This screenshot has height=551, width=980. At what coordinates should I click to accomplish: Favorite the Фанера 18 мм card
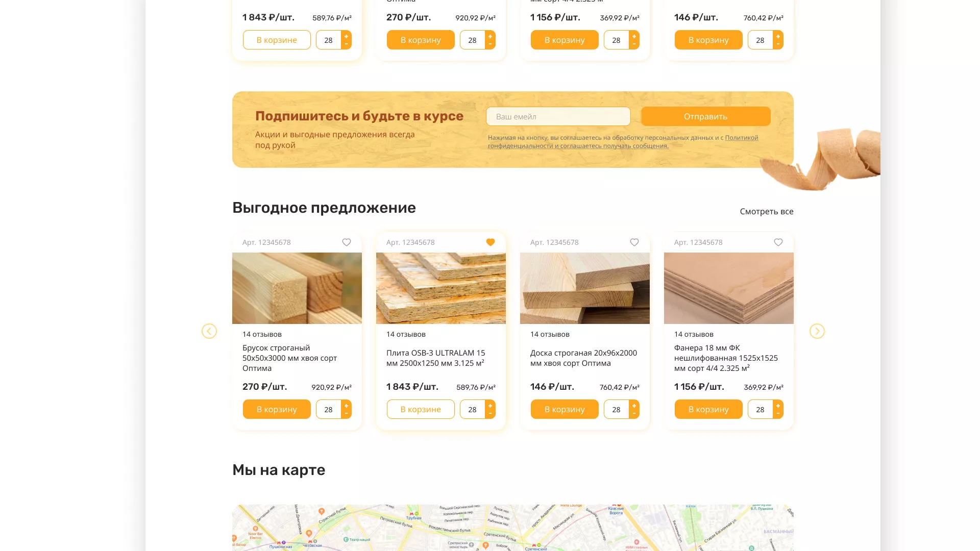click(778, 242)
